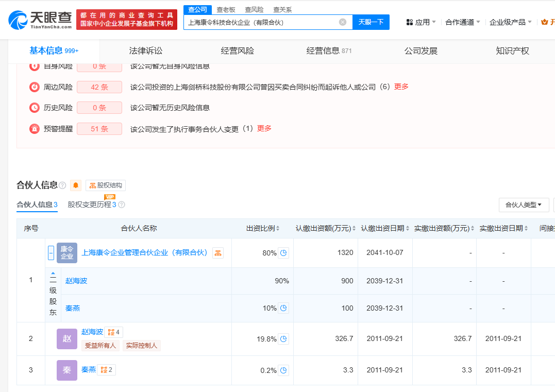Sort by 认缴出资日期 column arrows
The image size is (555, 392).
pos(408,229)
